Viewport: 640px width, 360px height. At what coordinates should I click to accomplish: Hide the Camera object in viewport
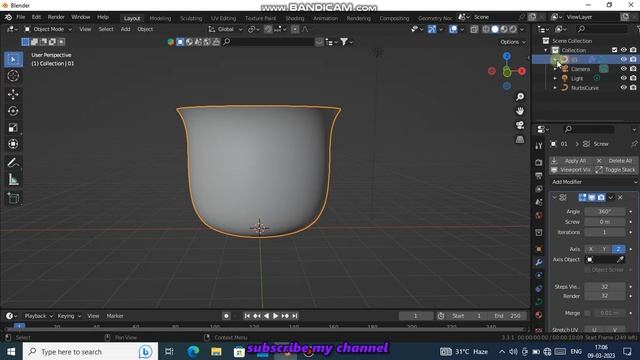[x=624, y=69]
